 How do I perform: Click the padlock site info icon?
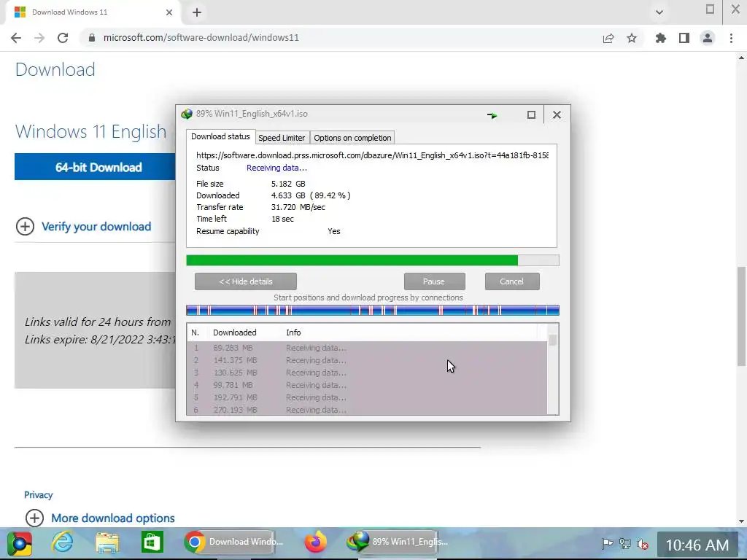[92, 38]
